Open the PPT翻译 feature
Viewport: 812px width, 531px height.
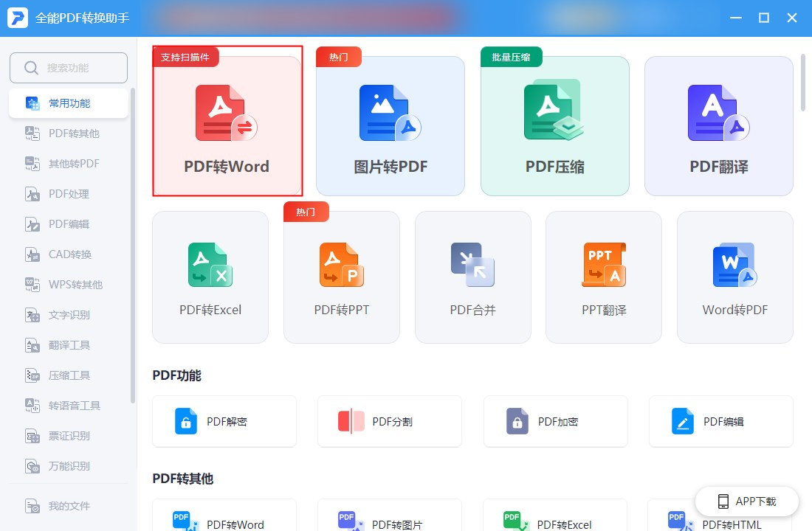coord(603,277)
